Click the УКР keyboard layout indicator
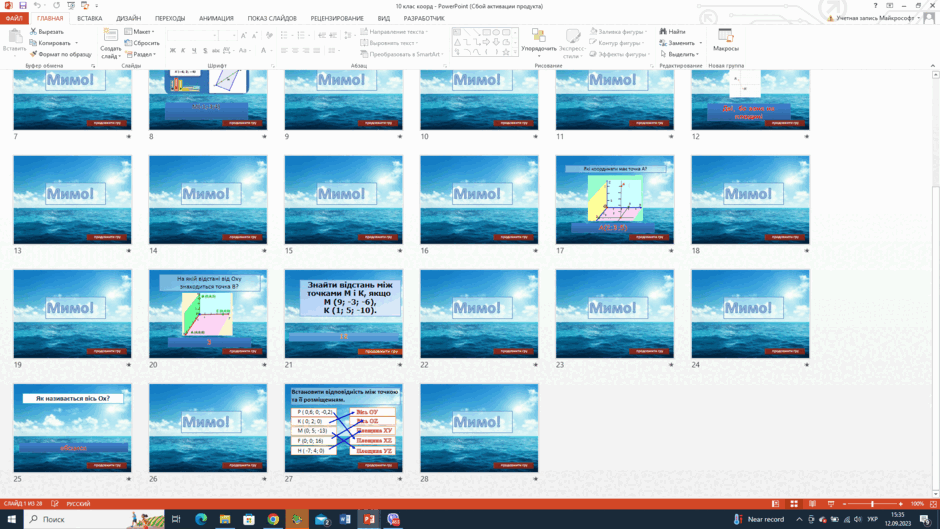940x529 pixels. pos(872,519)
